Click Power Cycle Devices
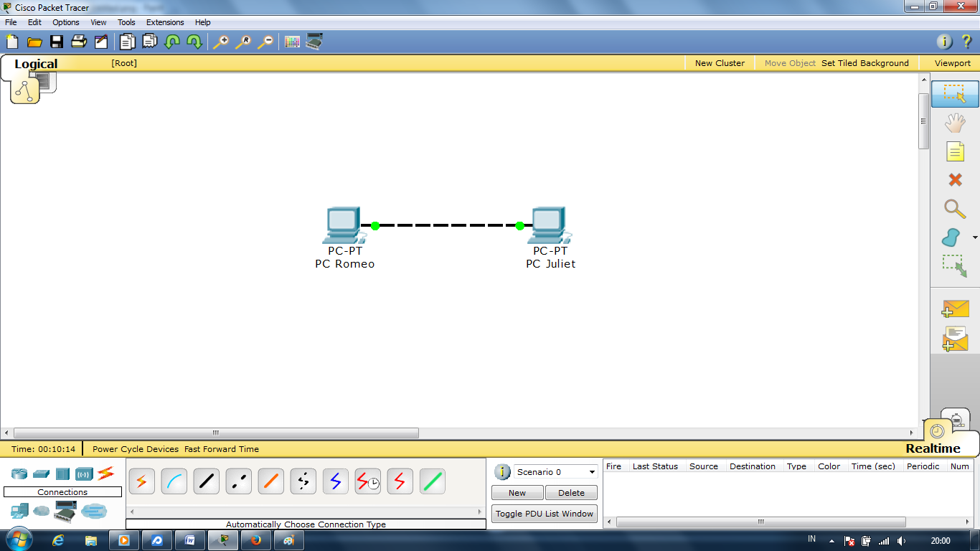Image resolution: width=980 pixels, height=551 pixels. [136, 449]
